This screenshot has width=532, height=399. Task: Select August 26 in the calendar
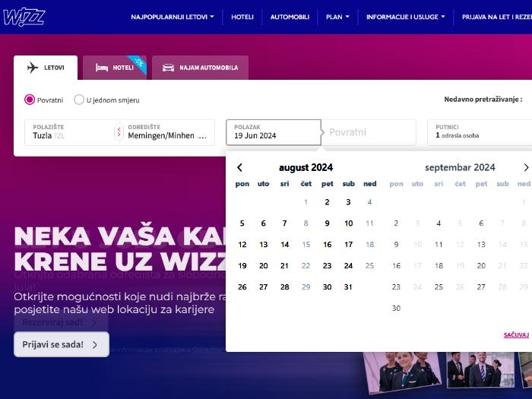pos(242,287)
